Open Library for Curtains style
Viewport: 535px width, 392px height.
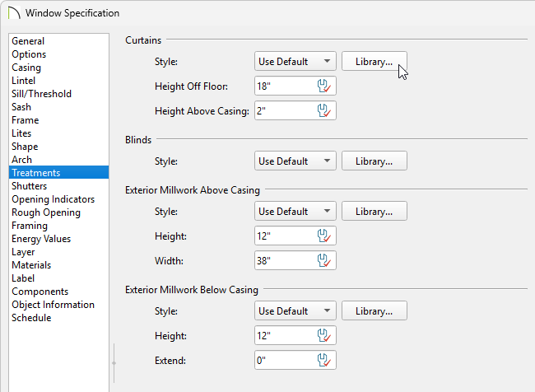pos(374,62)
